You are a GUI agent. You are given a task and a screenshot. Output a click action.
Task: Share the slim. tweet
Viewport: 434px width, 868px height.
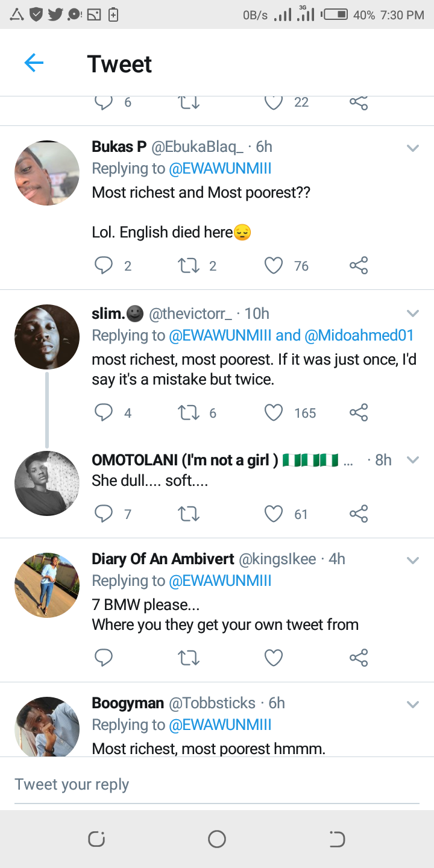point(359,413)
